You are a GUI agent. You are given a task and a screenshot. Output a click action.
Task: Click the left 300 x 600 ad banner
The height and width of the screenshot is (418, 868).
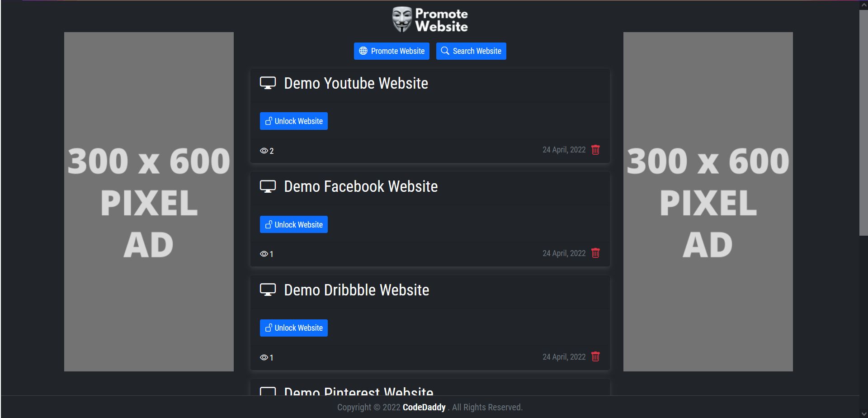[x=149, y=202]
